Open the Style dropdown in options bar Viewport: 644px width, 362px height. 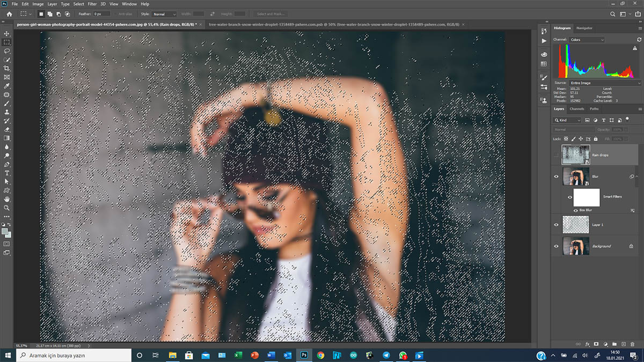point(164,14)
